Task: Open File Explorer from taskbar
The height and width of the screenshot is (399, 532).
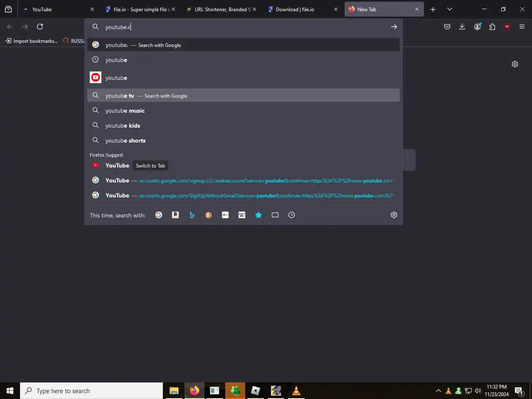Action: [174, 391]
